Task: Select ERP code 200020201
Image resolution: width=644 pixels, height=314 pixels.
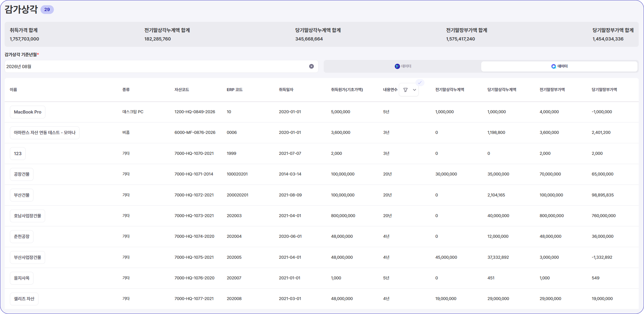Action: 237,195
